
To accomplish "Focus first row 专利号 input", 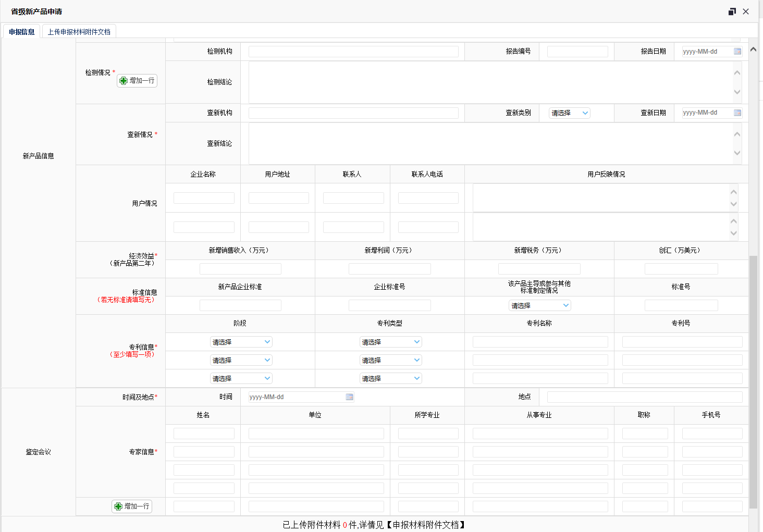I will (682, 342).
